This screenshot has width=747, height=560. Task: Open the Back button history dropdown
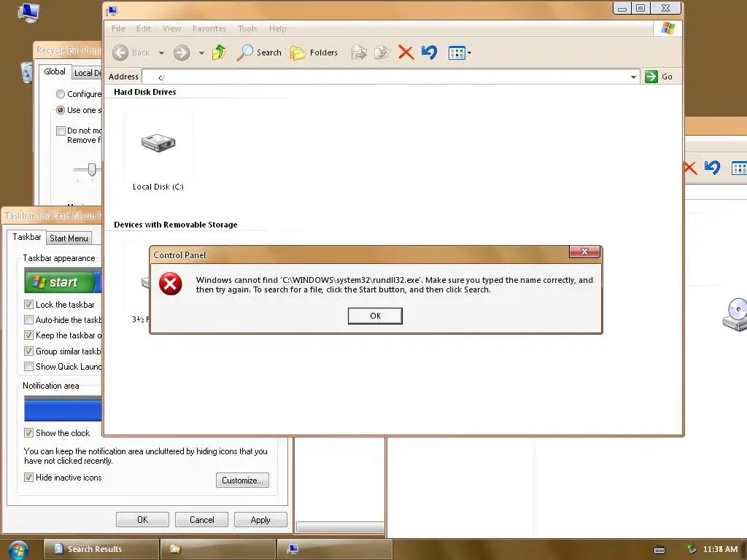(161, 52)
